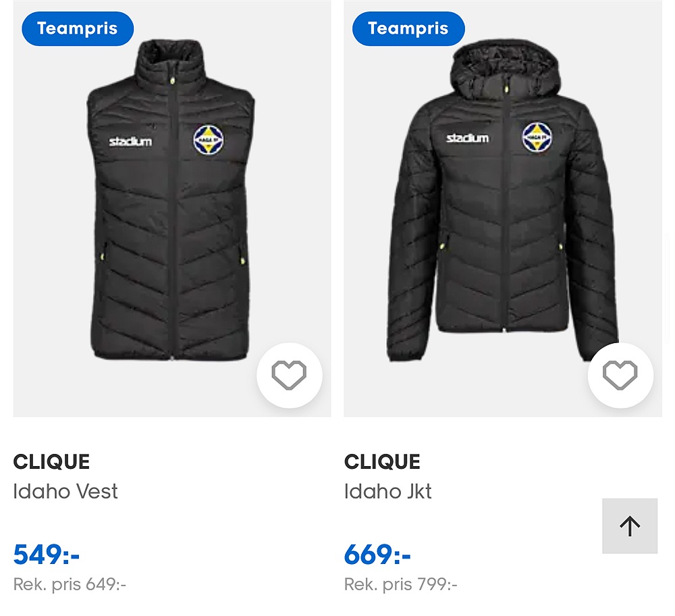The image size is (675, 616).
Task: Add Idaho Vest to favorites with heart
Action: [x=289, y=376]
